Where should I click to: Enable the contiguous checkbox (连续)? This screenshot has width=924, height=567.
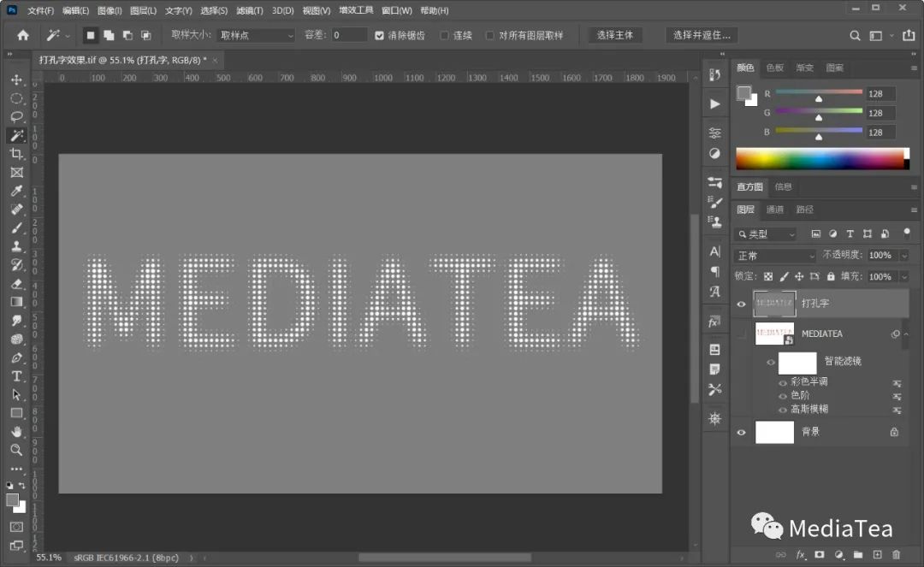[x=445, y=35]
